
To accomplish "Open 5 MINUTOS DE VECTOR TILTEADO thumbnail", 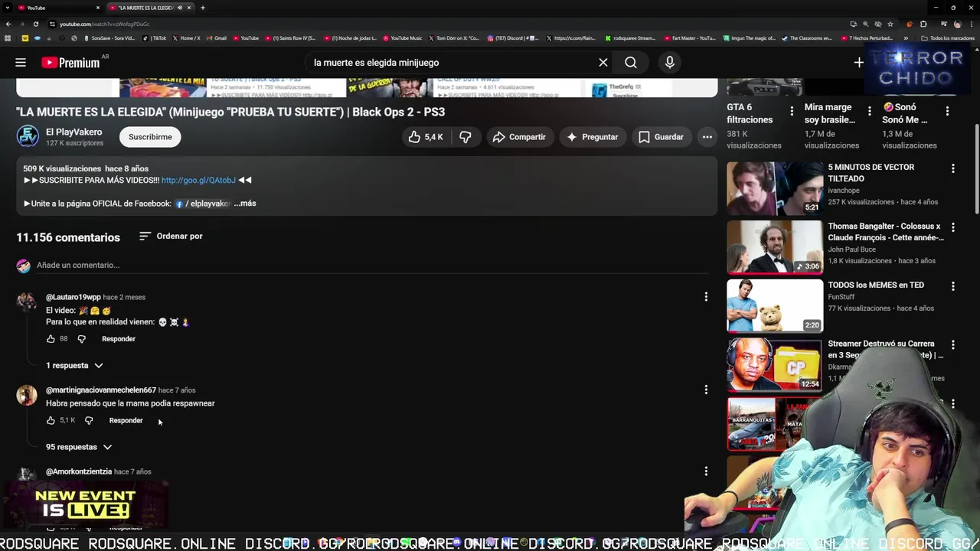I will pyautogui.click(x=774, y=188).
